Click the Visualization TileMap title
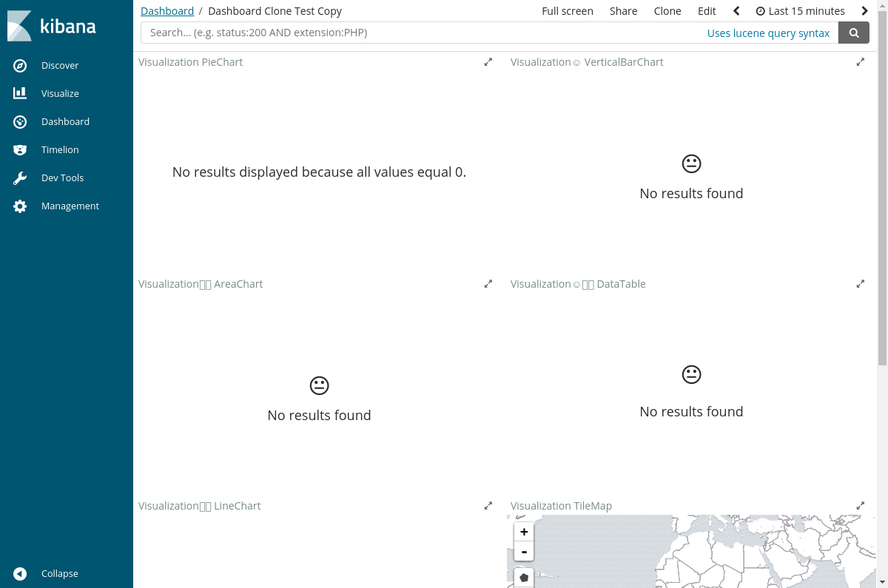Screen dimensions: 888x588 pyautogui.click(x=562, y=506)
